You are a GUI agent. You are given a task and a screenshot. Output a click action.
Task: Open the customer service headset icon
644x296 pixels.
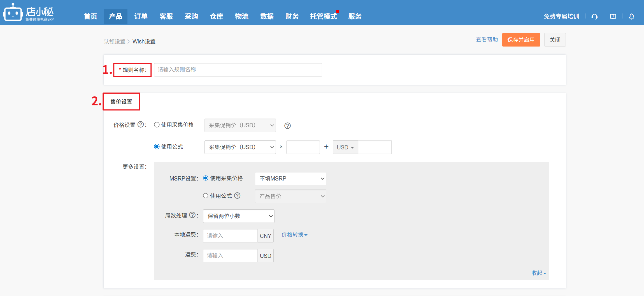click(x=594, y=17)
